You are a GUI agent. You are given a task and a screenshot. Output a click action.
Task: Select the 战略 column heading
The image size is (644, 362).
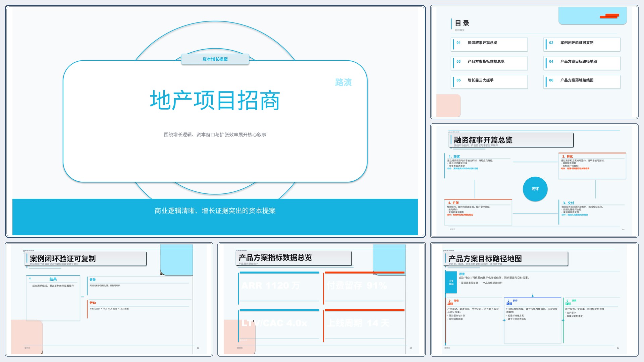click(450, 304)
